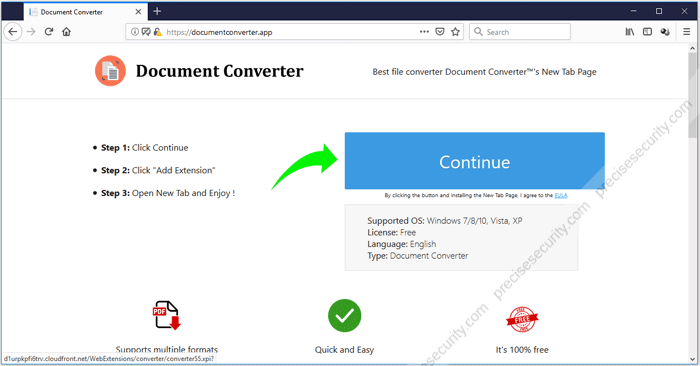This screenshot has width=700, height=366.
Task: Click 'Step 2: Click Add Extension' text
Action: tap(158, 171)
